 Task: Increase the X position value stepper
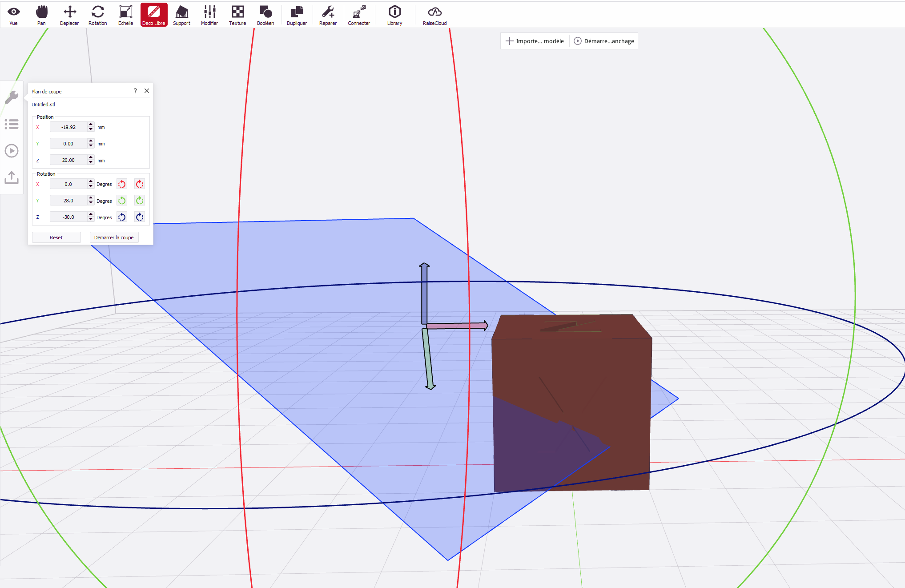pyautogui.click(x=91, y=125)
